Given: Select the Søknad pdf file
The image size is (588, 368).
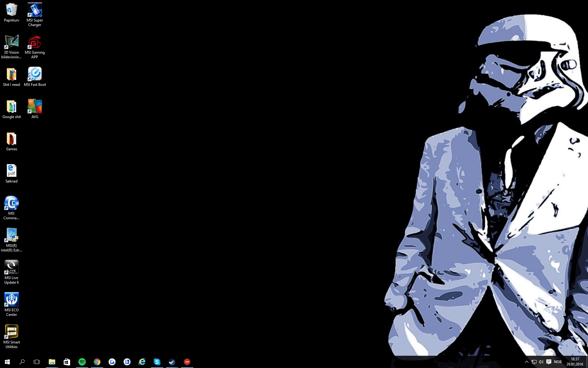Looking at the screenshot, I should pyautogui.click(x=12, y=174).
